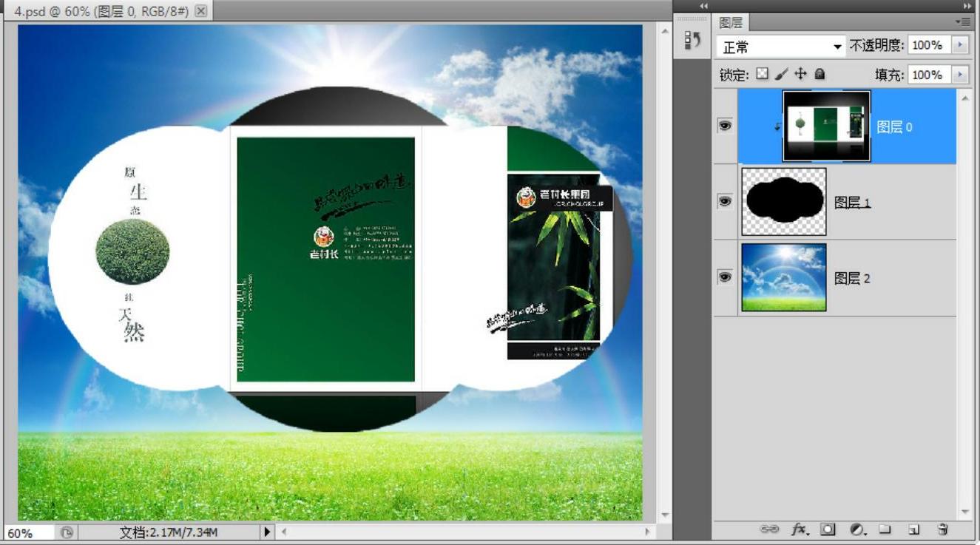Expand the 不透明度 opacity slider arrow
Screen dimensions: 980x545
click(x=961, y=46)
